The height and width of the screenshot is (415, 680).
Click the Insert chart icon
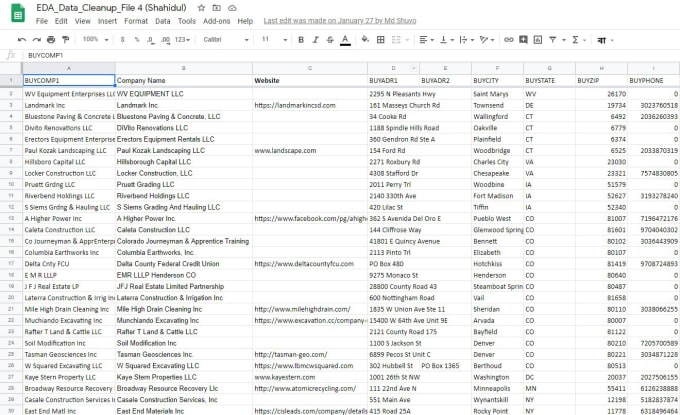(538, 39)
